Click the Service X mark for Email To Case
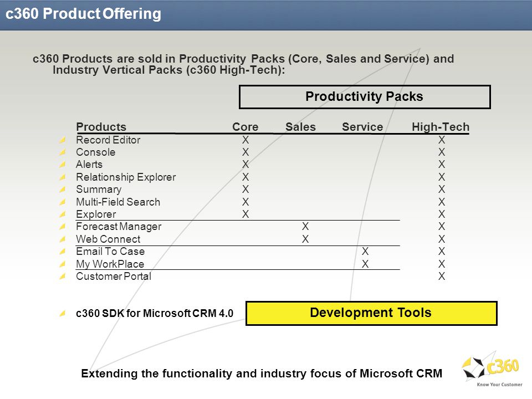Viewport: 532px width, 399px height. (x=365, y=251)
